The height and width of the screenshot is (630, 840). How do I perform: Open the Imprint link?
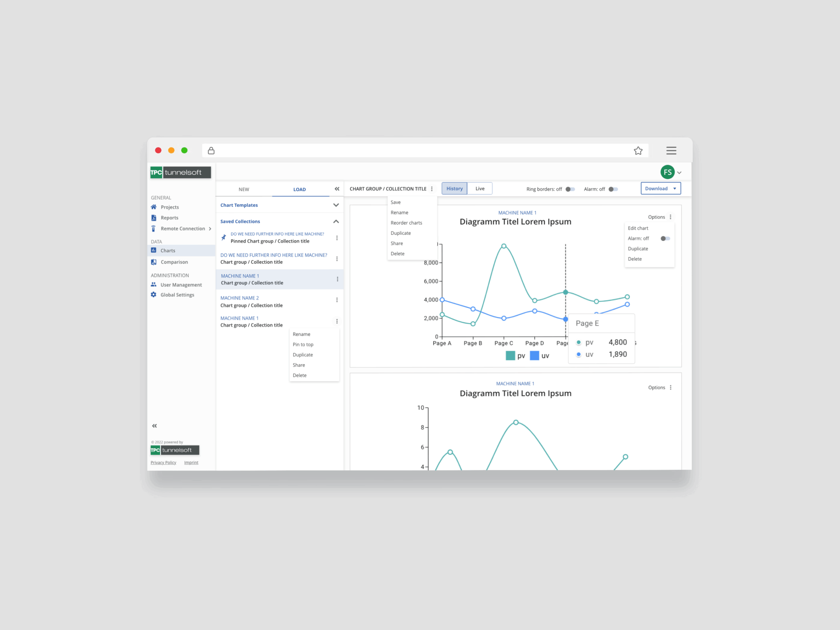click(x=191, y=463)
